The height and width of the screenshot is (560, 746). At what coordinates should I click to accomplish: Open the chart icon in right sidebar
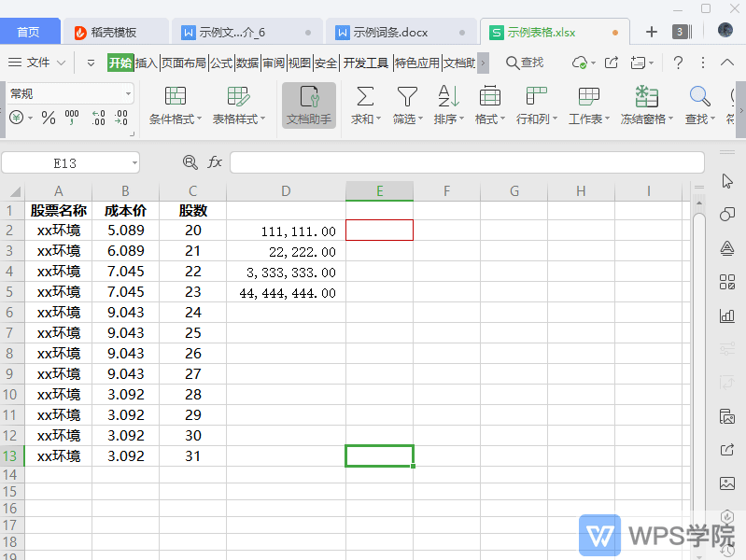727,315
